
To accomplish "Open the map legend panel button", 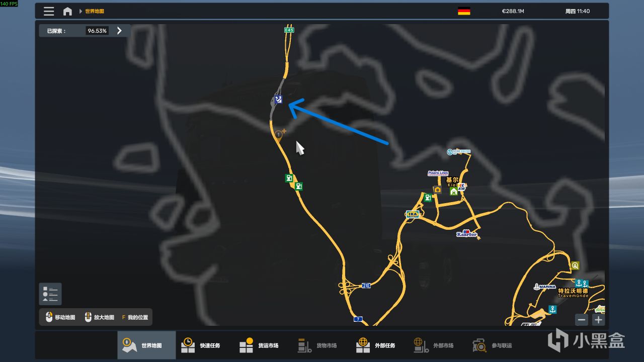I will (50, 294).
